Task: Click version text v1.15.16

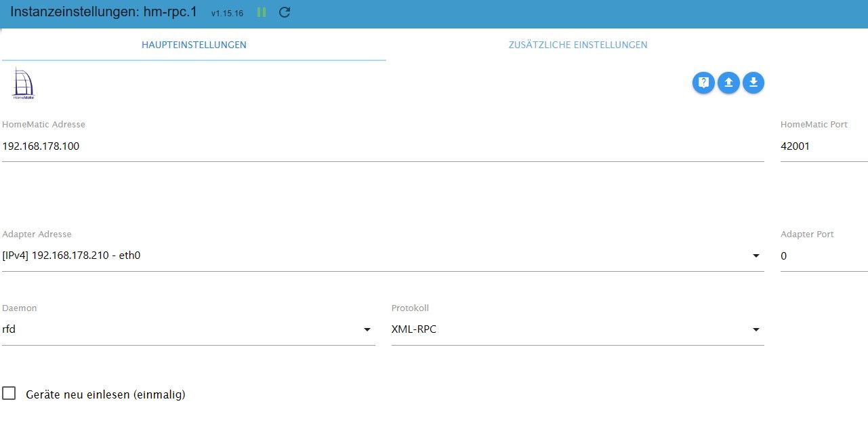Action: (x=227, y=14)
